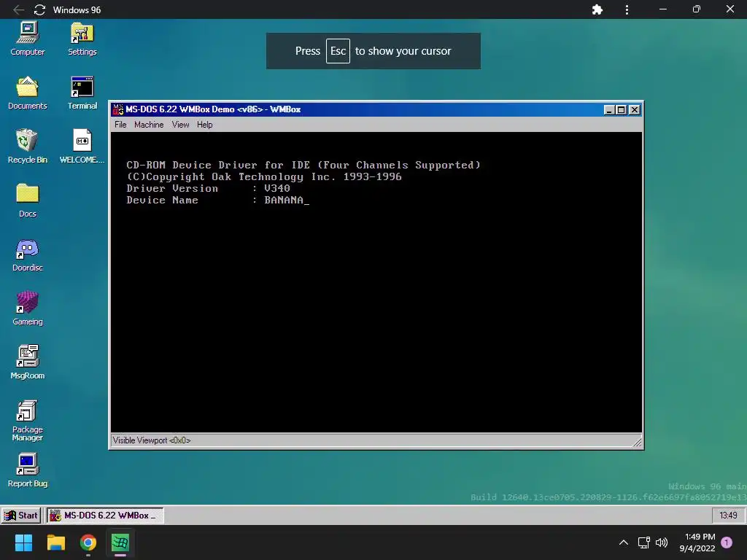This screenshot has width=747, height=560.
Task: Click the 13:49 clock in Windows 96 taskbar
Action: coord(728,516)
